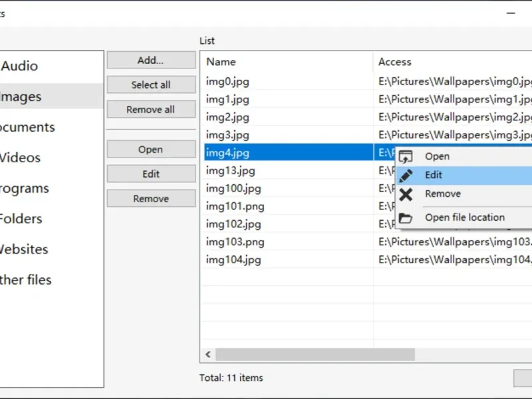This screenshot has height=399, width=532.
Task: Click the Name column header
Action: click(287, 62)
